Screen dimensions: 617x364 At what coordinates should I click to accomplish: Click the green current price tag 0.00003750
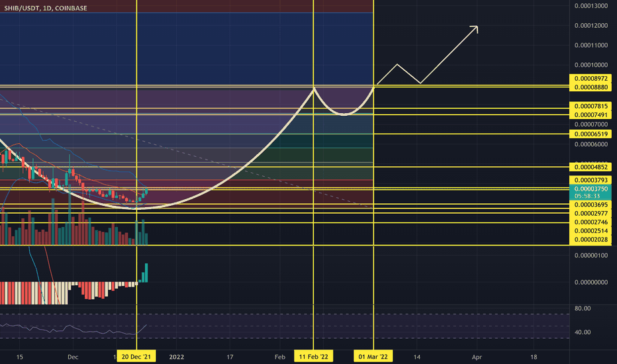[591, 189]
